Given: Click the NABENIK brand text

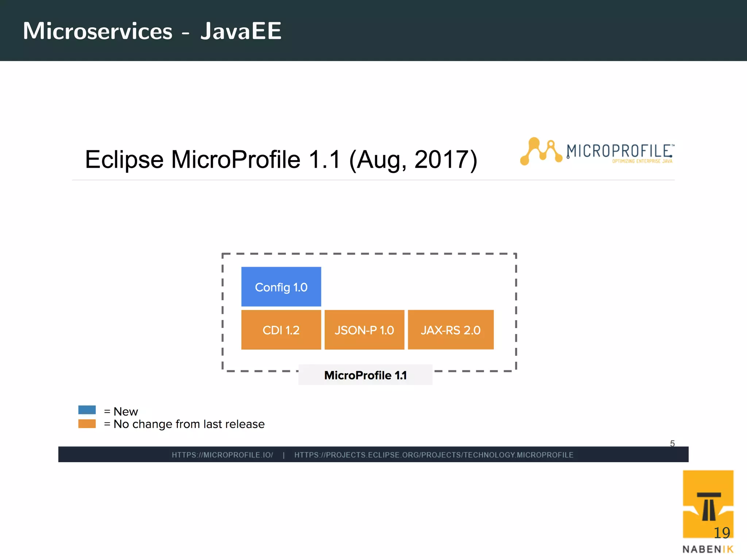Looking at the screenshot, I should (708, 549).
